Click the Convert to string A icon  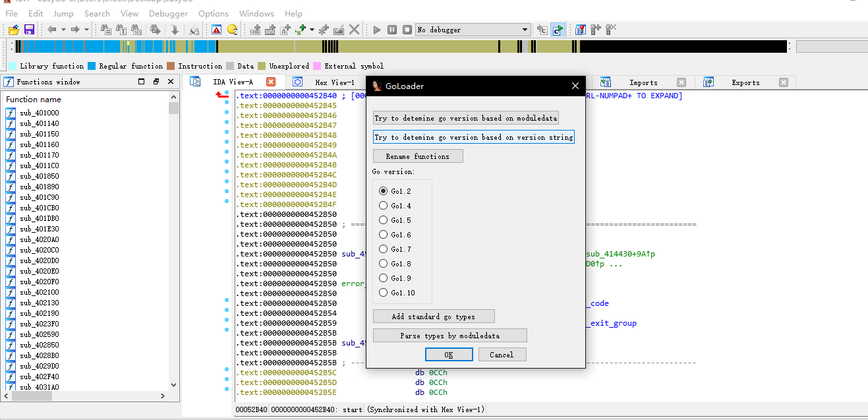(285, 30)
